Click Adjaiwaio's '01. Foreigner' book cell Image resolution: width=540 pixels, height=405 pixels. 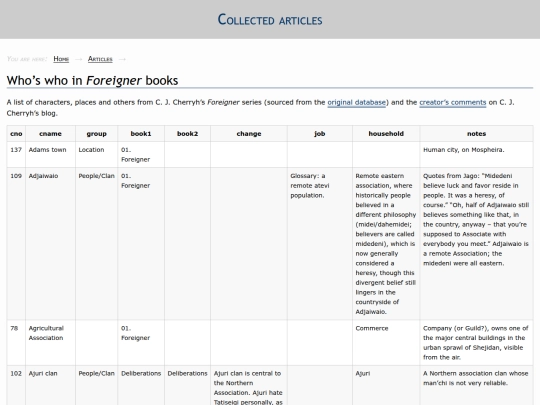point(141,244)
